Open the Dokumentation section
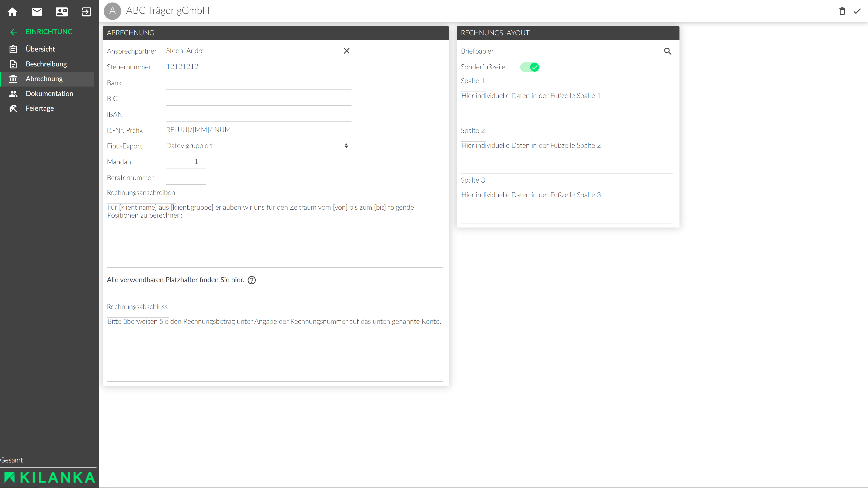Image resolution: width=868 pixels, height=488 pixels. pos(49,94)
